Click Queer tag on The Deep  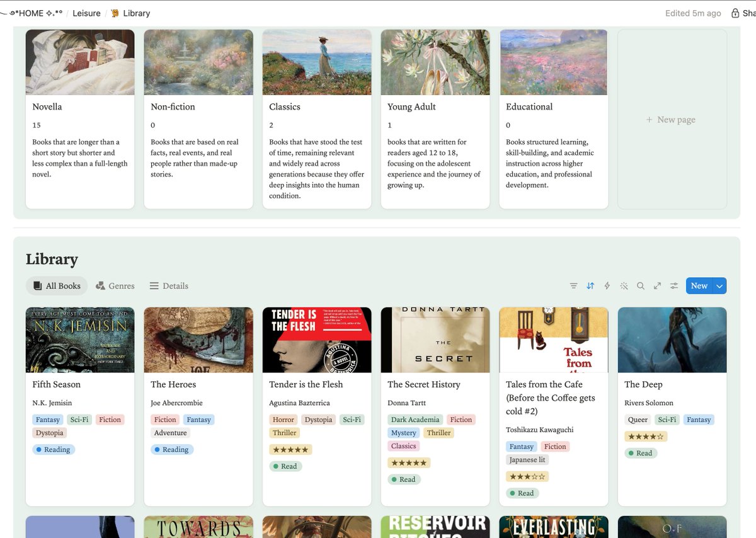(638, 420)
